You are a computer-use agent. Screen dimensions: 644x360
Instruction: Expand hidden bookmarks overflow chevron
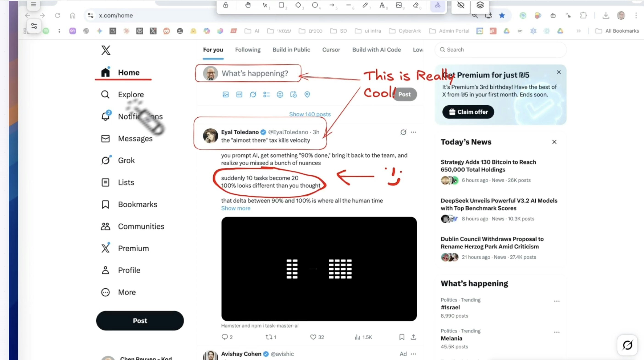pos(578,31)
